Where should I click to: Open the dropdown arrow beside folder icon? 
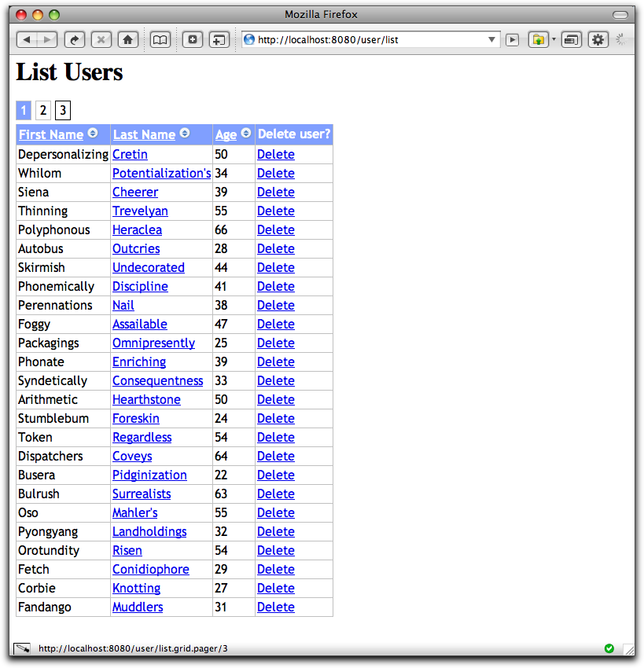point(554,39)
